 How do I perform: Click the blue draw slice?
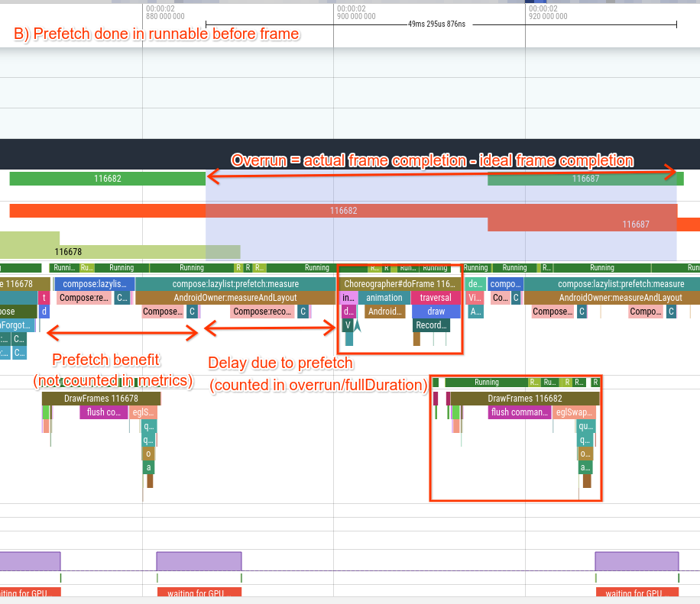click(436, 312)
